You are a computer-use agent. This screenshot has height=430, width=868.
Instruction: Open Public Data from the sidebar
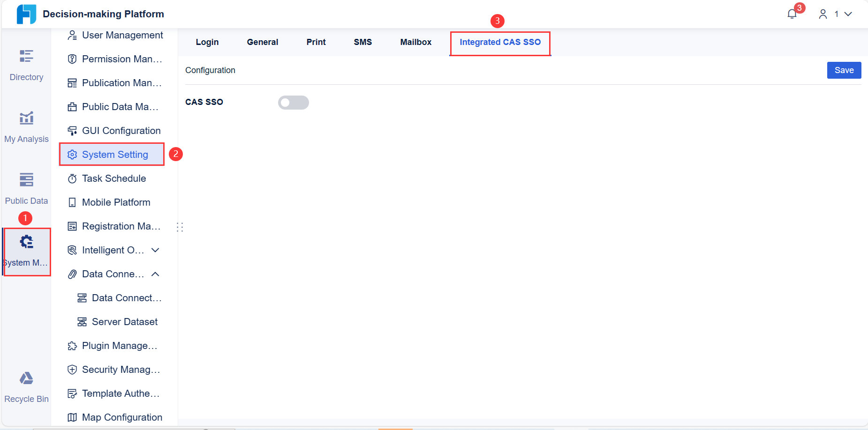(26, 180)
